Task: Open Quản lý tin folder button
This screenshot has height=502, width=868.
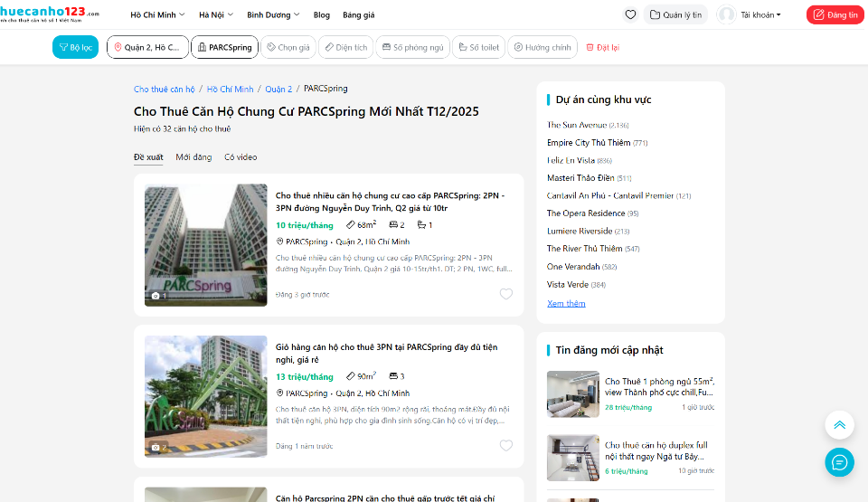Action: 675,15
